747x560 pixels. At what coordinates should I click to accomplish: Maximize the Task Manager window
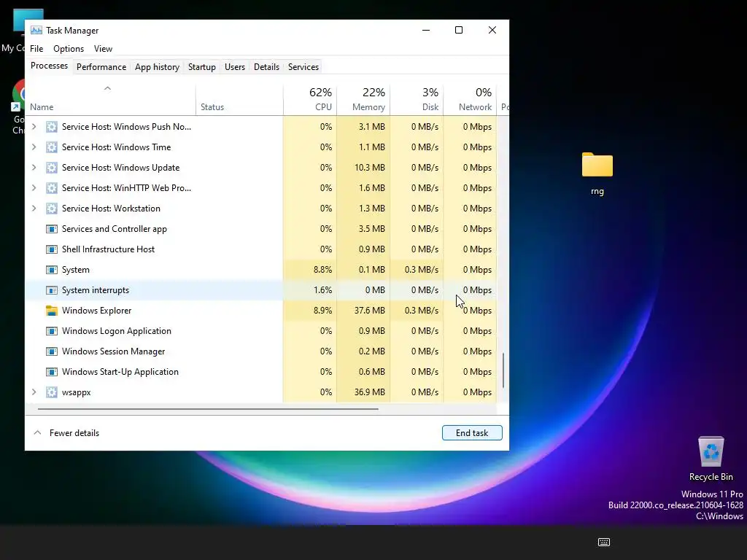(459, 30)
